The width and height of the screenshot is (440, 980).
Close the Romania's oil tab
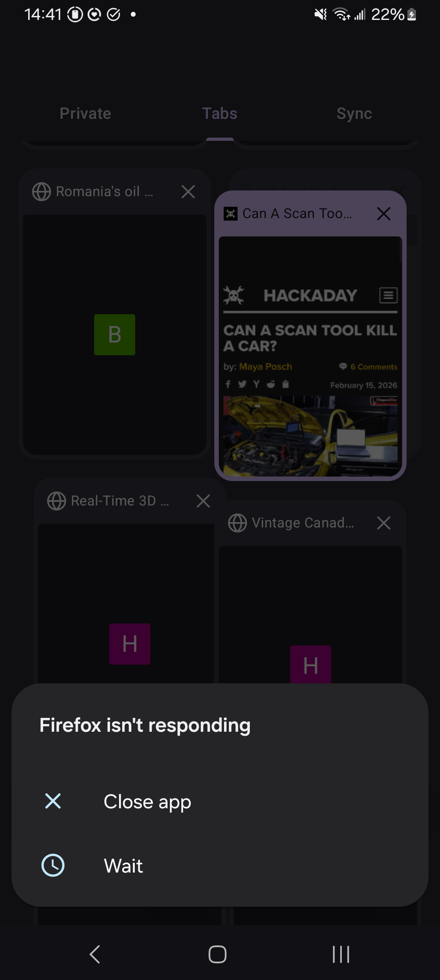coord(188,191)
